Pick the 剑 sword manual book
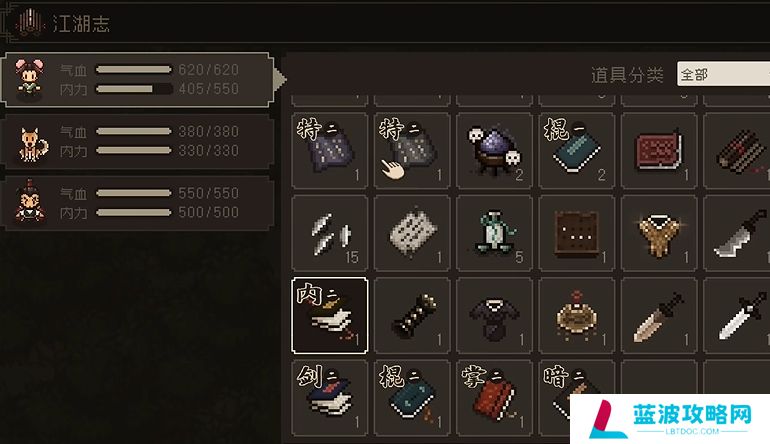The width and height of the screenshot is (770, 444). coord(330,398)
